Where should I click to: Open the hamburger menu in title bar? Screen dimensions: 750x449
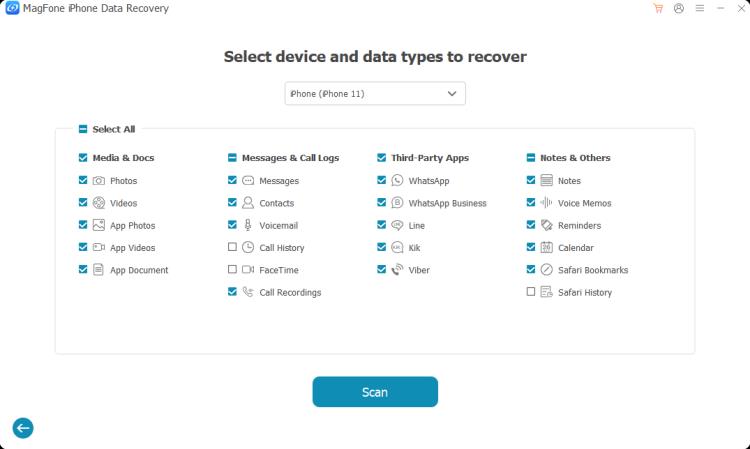700,8
